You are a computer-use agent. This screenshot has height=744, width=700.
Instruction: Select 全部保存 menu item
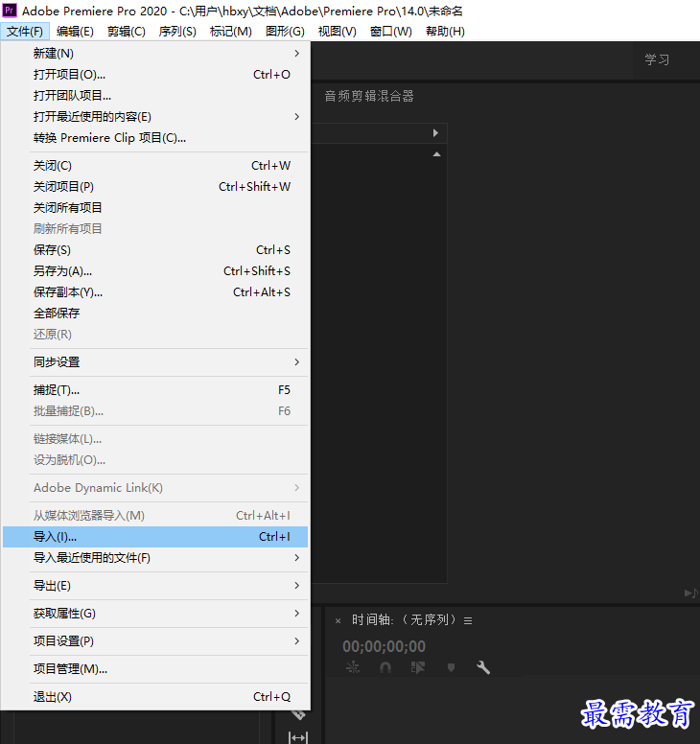tap(155, 314)
